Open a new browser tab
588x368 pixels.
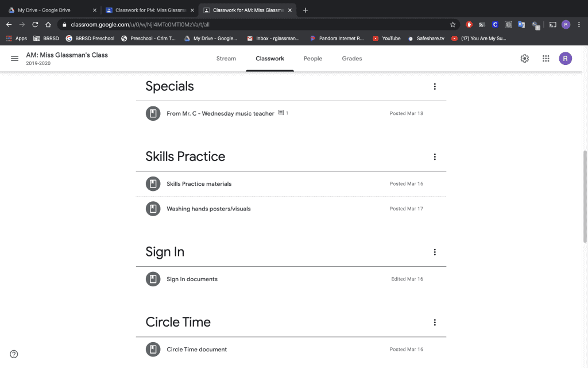point(305,10)
